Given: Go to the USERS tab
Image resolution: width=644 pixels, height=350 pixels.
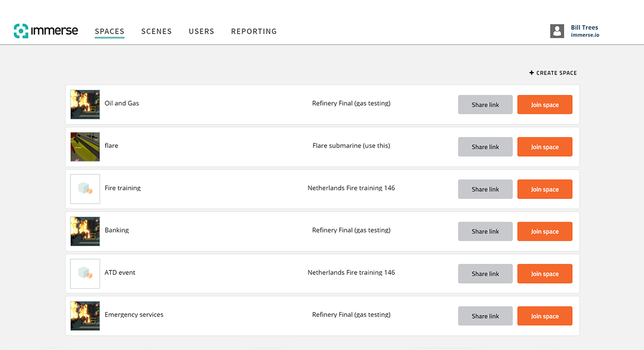Looking at the screenshot, I should click(x=201, y=31).
